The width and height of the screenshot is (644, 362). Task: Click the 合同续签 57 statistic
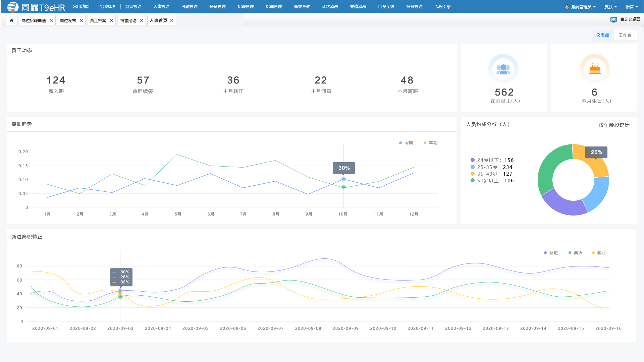(x=143, y=84)
